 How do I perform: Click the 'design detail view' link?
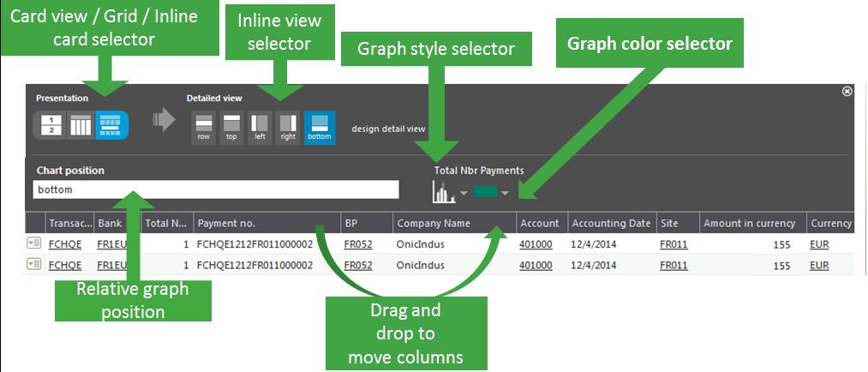(388, 129)
